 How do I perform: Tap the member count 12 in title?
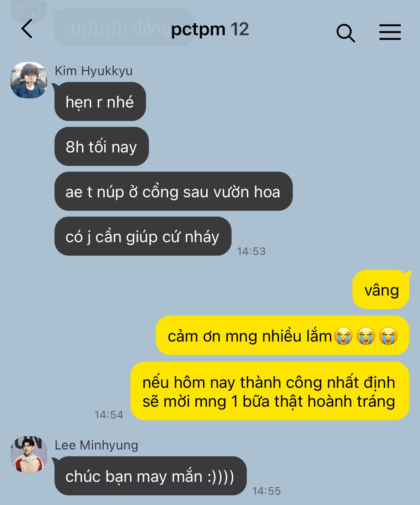click(x=239, y=29)
